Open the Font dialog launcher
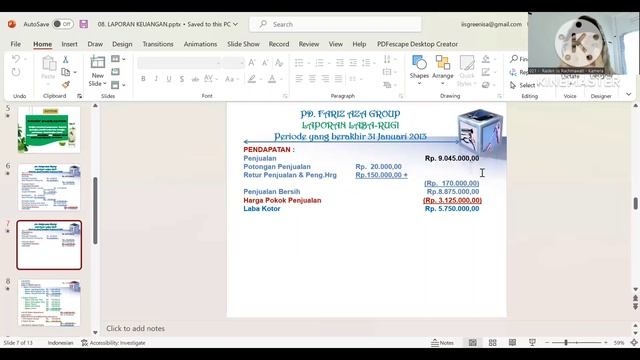Image resolution: width=640 pixels, height=360 pixels. [285, 96]
